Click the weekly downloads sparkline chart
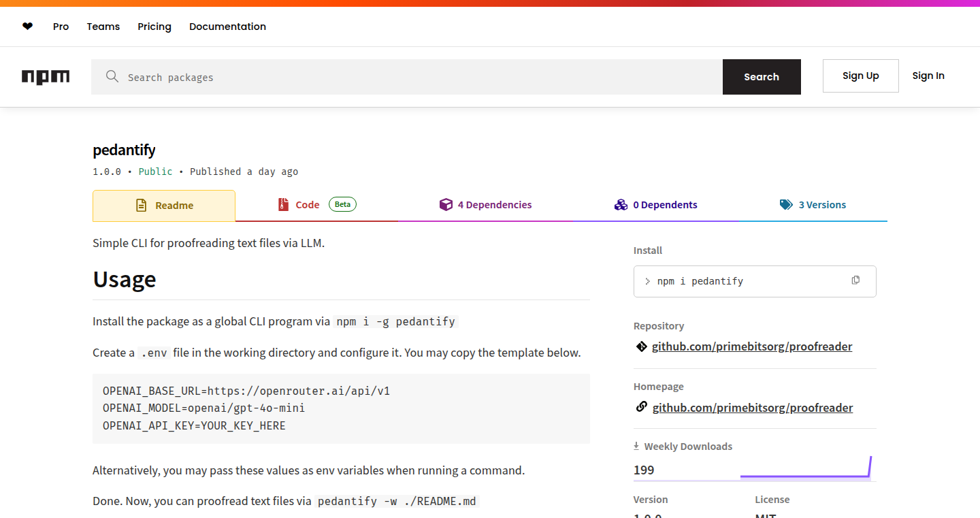Image resolution: width=980 pixels, height=518 pixels. tap(806, 468)
